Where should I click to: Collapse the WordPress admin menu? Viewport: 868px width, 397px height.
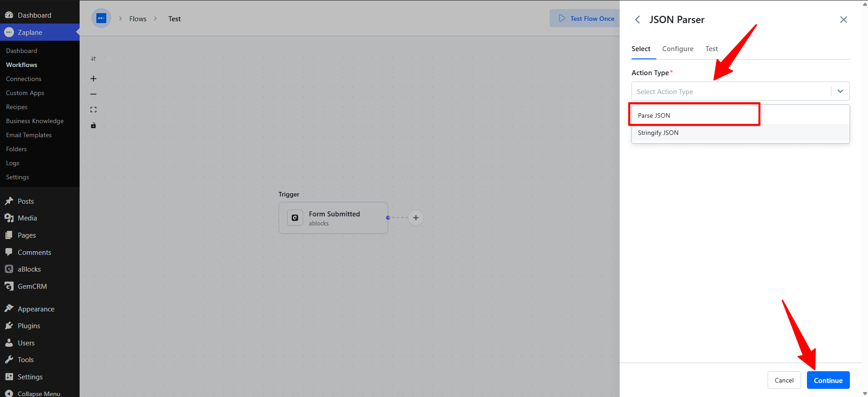(x=39, y=393)
